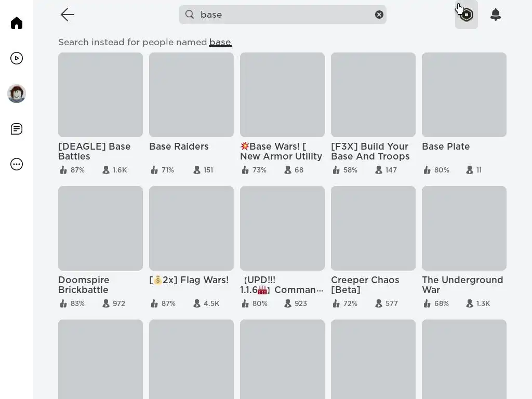Search people named base link
The image size is (532, 399).
click(x=220, y=42)
